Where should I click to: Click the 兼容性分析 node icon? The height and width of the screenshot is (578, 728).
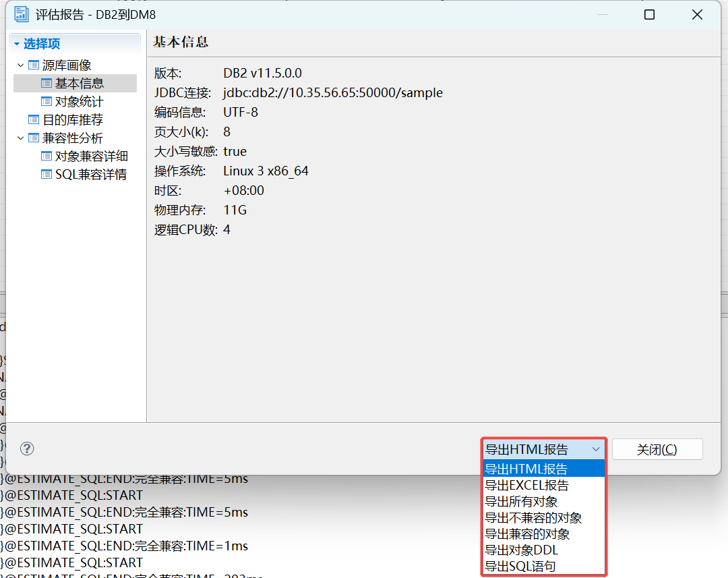pos(34,138)
